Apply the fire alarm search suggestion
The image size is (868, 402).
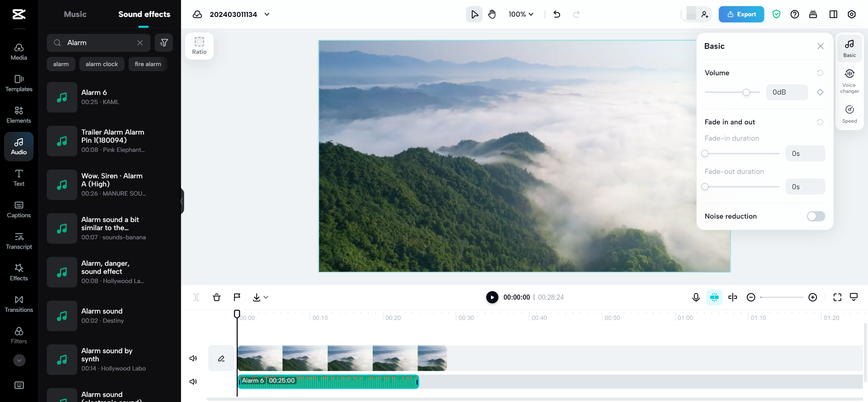coord(147,64)
